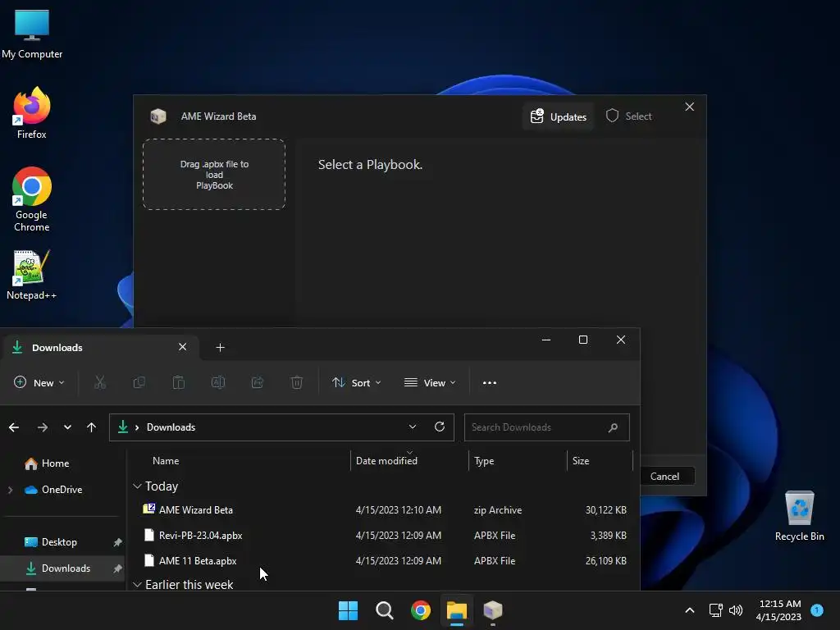Open the New dropdown in File Explorer
Viewport: 840px width, 630px height.
[39, 382]
